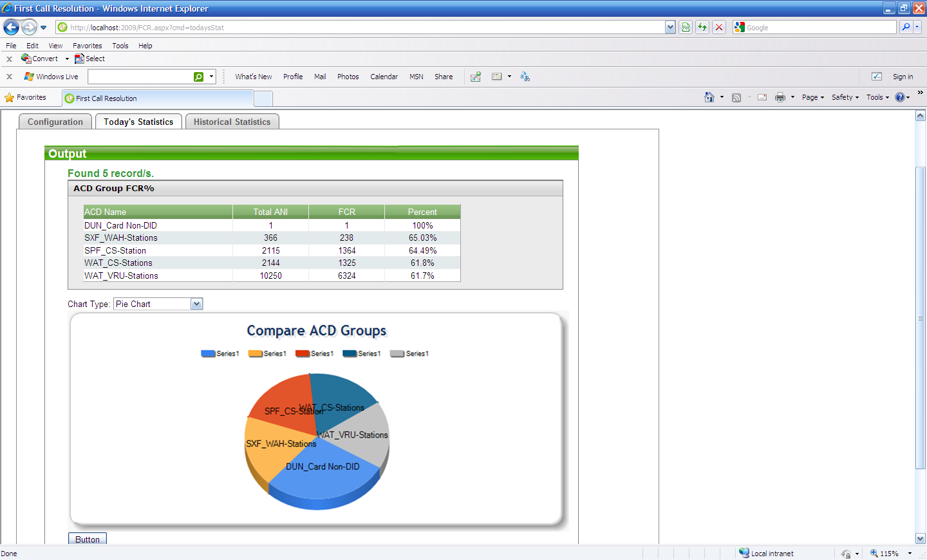Open the Favorites menu

tap(87, 46)
